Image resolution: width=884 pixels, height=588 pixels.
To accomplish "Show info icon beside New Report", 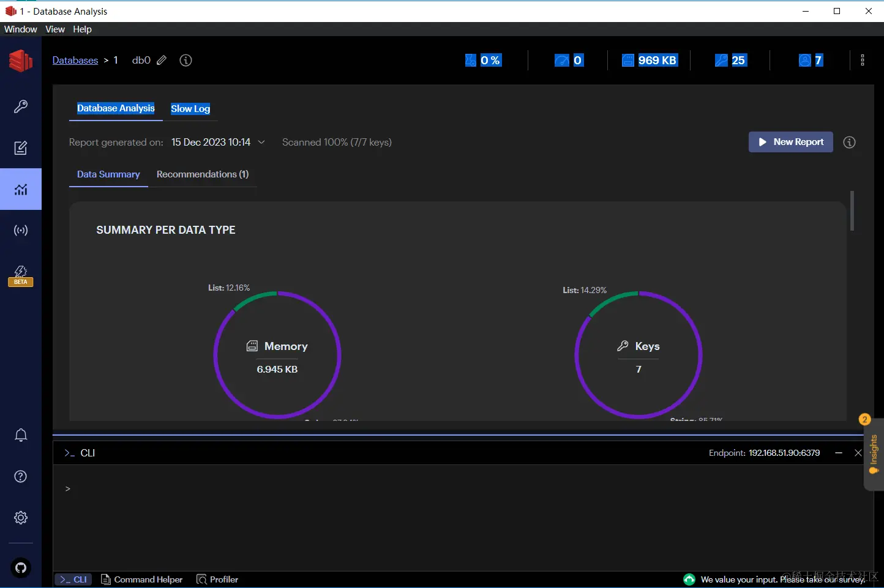I will 849,142.
